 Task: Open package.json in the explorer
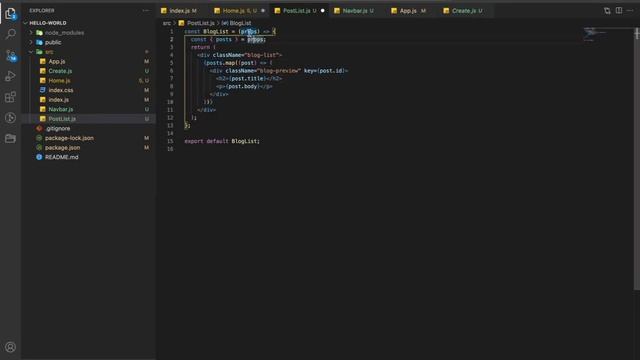coord(62,147)
